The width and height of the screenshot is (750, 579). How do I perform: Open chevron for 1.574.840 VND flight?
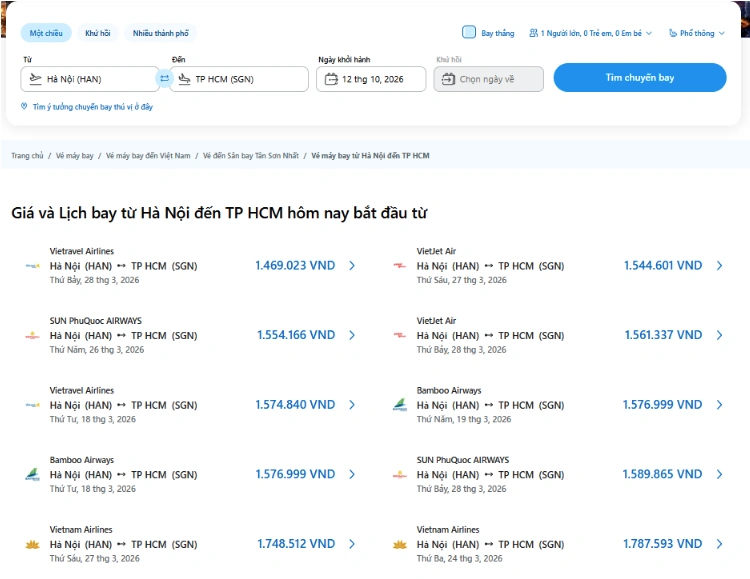click(352, 405)
